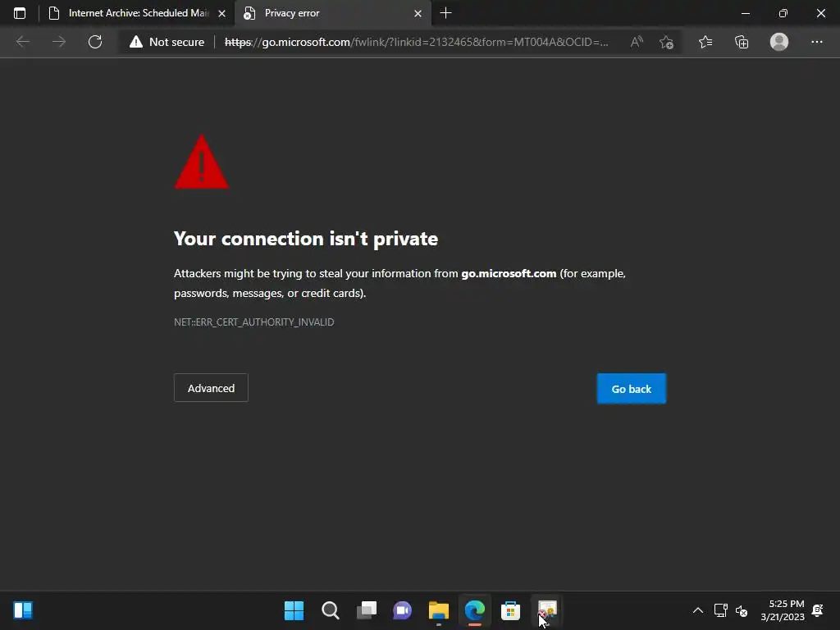Open the tab actions menu icon
840x630 pixels.
click(x=20, y=13)
